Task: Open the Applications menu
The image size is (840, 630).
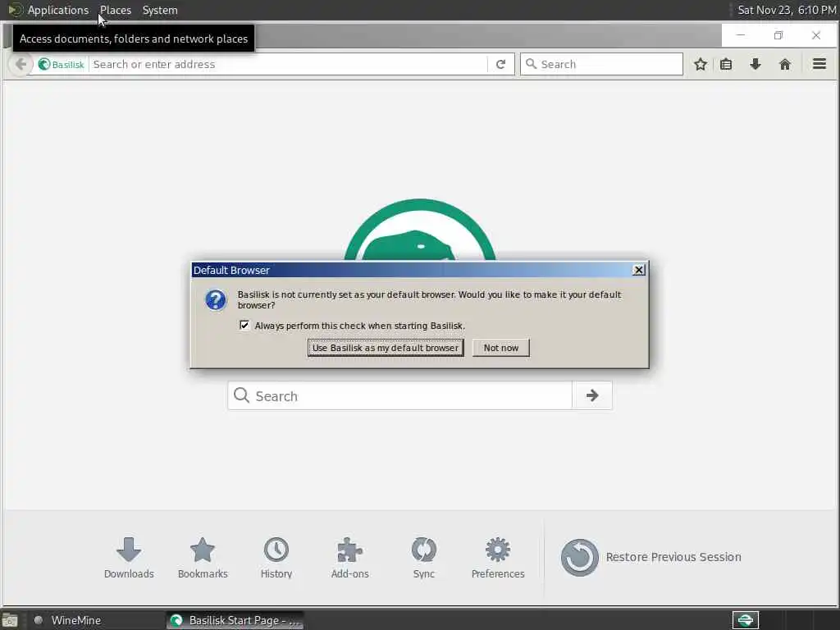Action: point(58,10)
